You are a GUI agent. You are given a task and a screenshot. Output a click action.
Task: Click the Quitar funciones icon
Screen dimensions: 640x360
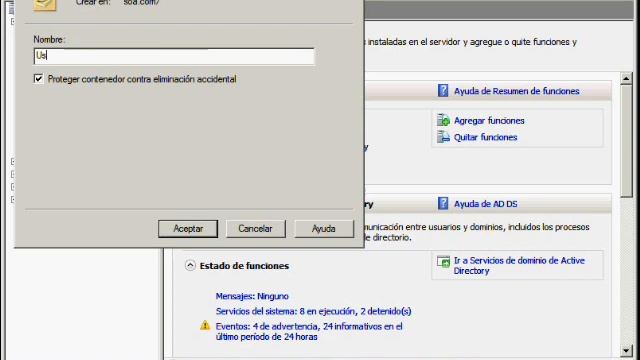click(x=443, y=137)
